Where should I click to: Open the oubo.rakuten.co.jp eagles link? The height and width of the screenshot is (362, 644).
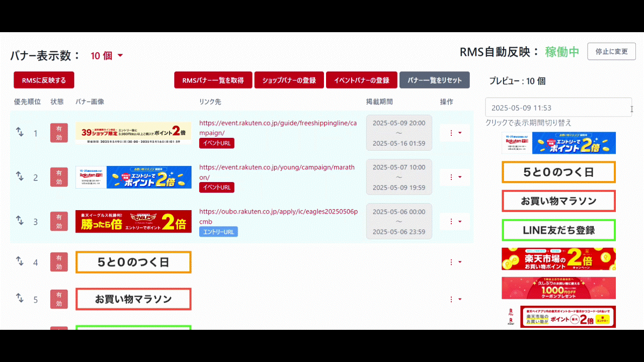[x=278, y=216]
